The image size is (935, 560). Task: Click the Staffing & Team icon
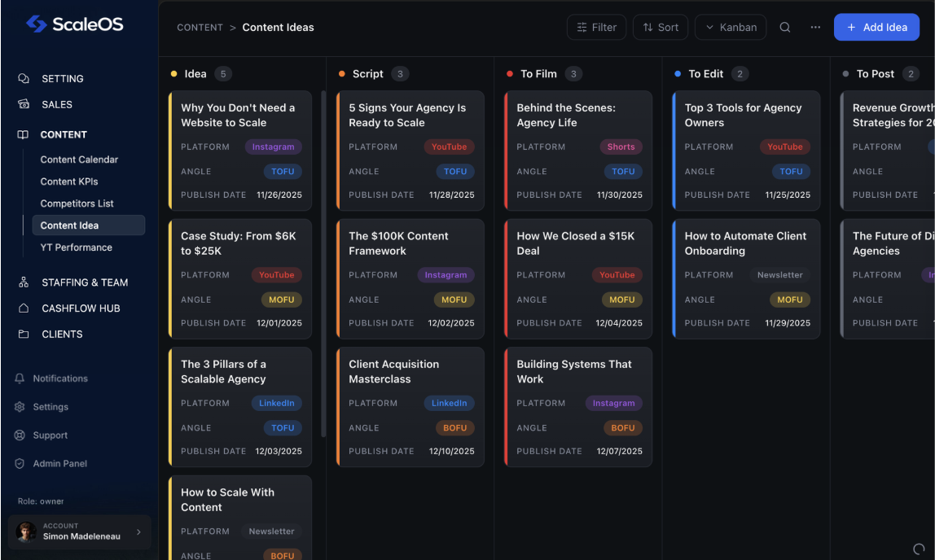24,282
